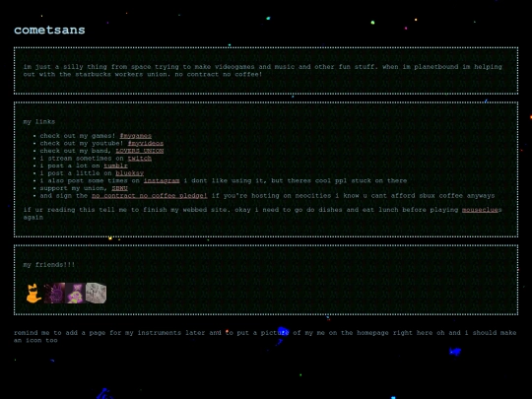Go to the tumblr link
The width and height of the screenshot is (532, 399).
pos(115,166)
